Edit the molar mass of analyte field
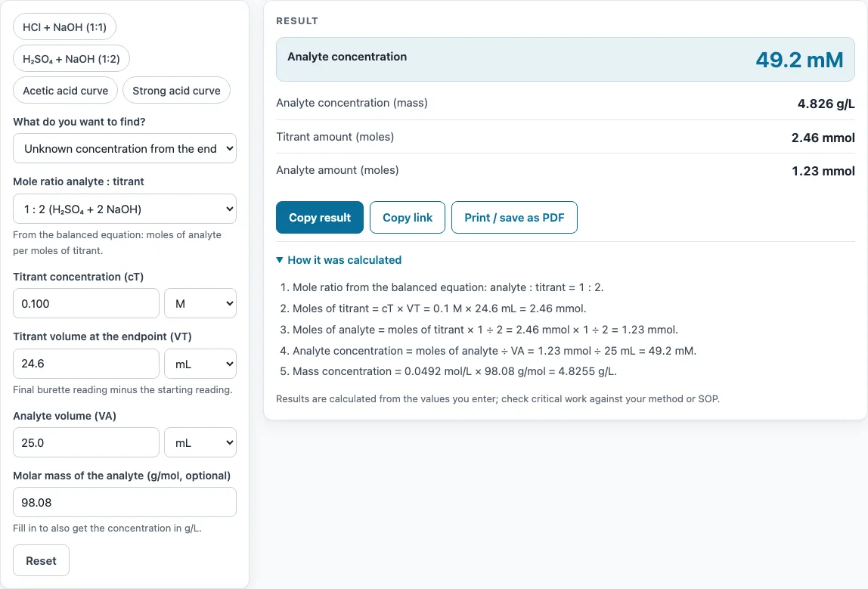Viewport: 868px width, 589px height. pos(125,502)
